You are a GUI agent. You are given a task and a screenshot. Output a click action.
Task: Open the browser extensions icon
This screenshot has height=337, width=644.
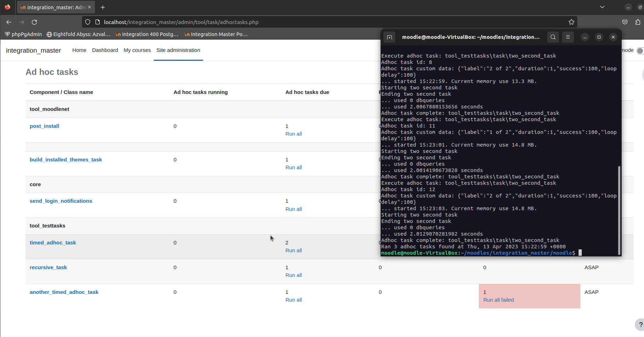tap(638, 22)
